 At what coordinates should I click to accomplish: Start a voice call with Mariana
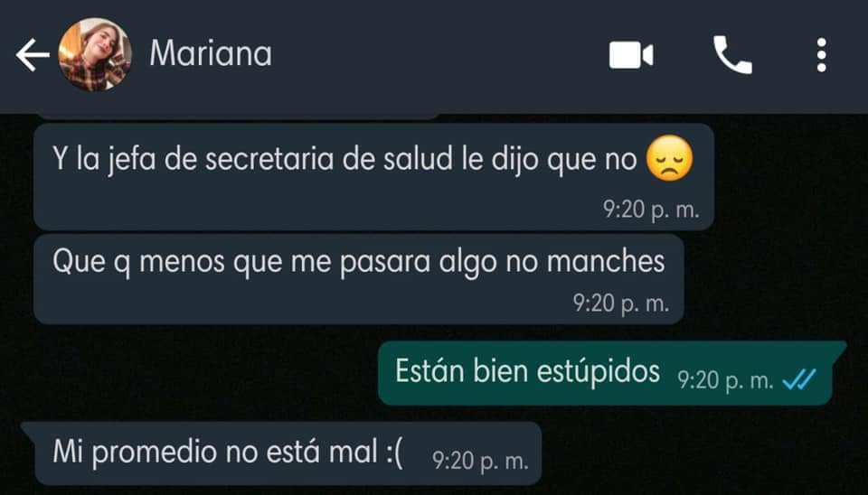(732, 55)
